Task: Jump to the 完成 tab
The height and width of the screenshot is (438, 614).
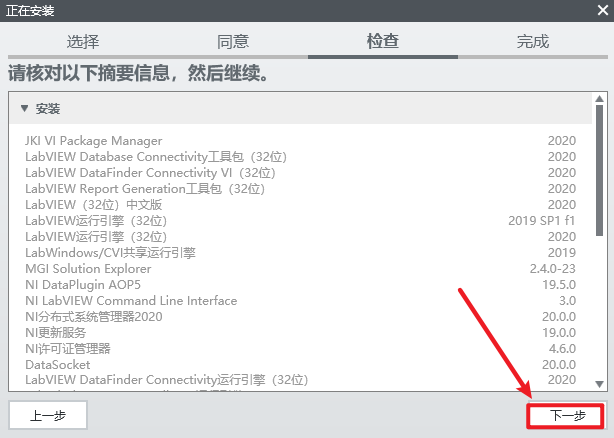Action: [533, 42]
